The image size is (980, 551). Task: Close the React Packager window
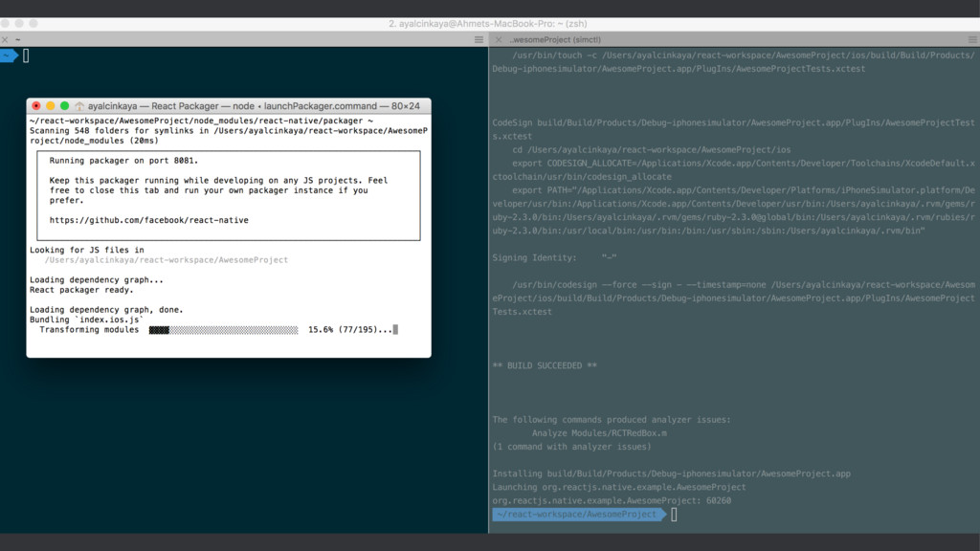pyautogui.click(x=36, y=106)
